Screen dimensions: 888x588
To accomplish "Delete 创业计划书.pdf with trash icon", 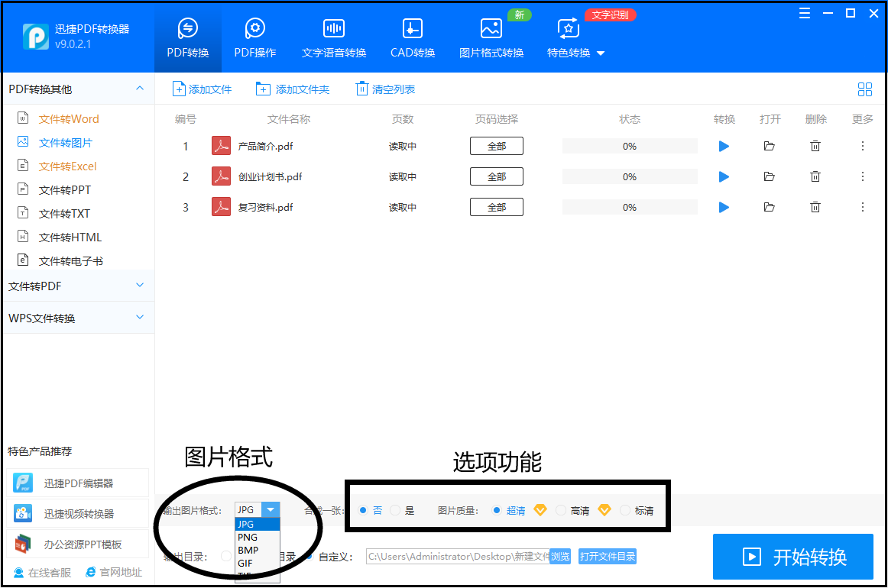I will (x=815, y=176).
